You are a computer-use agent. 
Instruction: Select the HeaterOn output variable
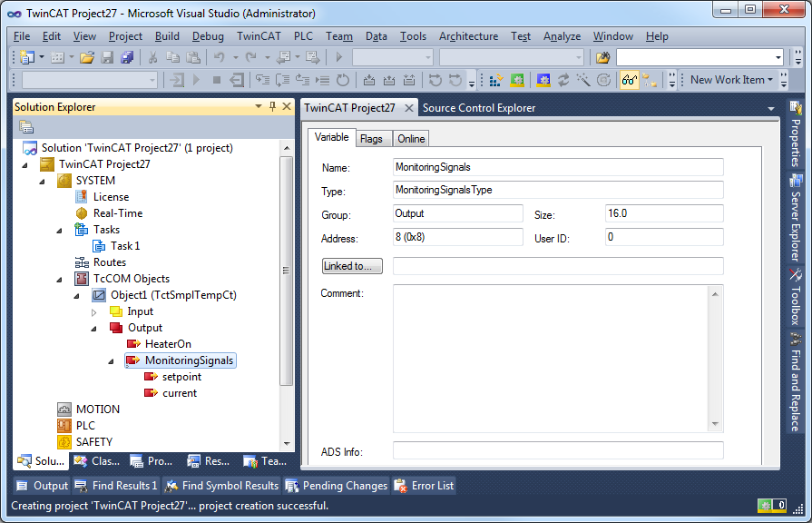pyautogui.click(x=168, y=344)
